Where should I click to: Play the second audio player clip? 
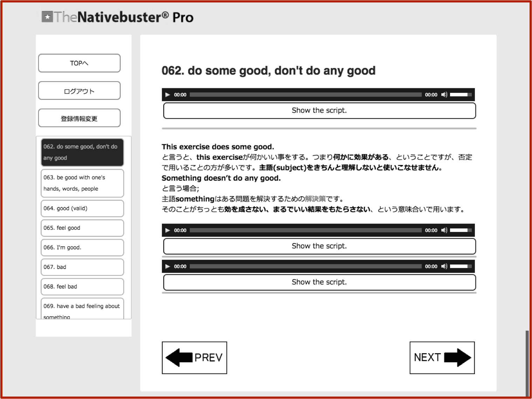[168, 230]
